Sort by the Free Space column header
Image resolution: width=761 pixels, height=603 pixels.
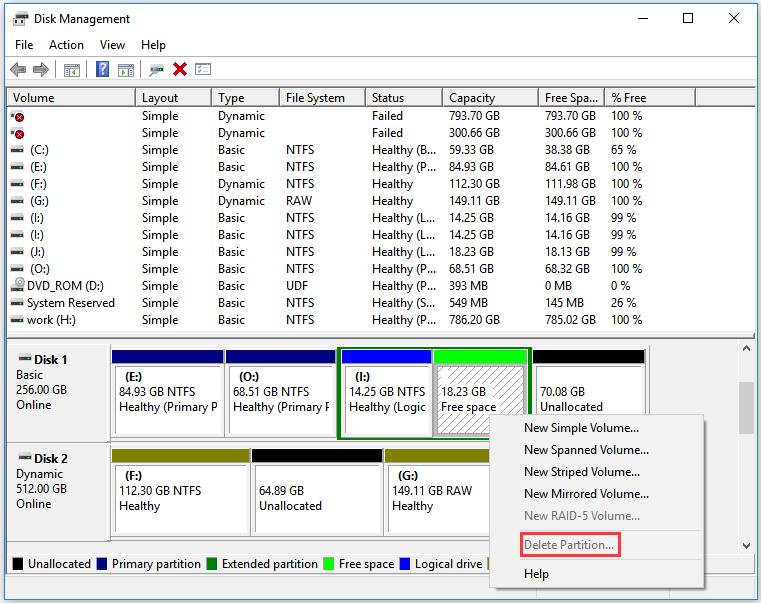(571, 98)
